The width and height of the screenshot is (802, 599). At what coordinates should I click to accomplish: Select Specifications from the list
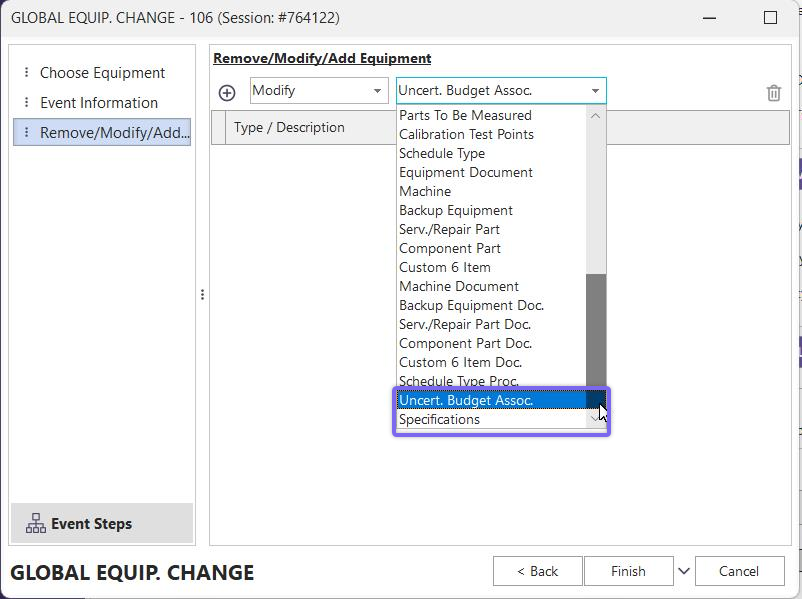(x=439, y=420)
